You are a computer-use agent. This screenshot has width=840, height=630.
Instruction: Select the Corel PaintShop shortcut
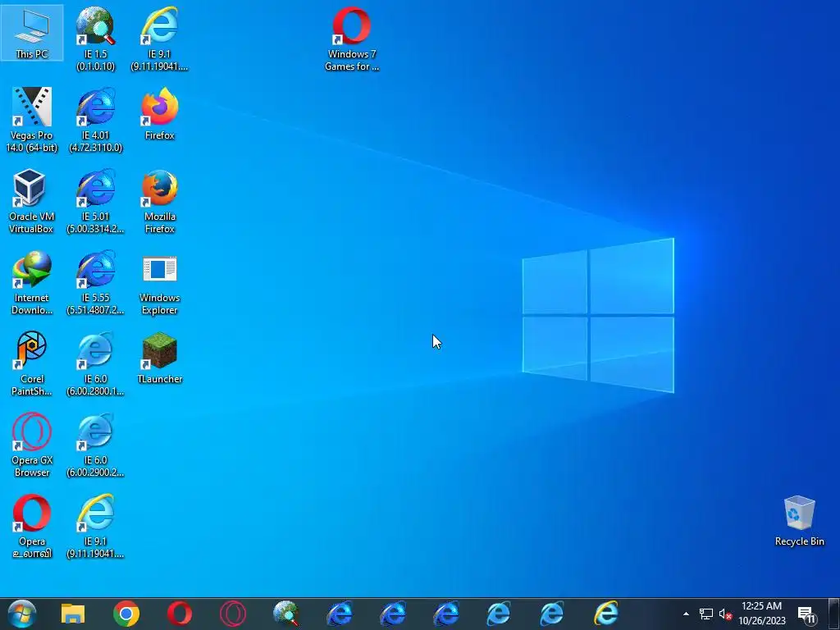[32, 363]
